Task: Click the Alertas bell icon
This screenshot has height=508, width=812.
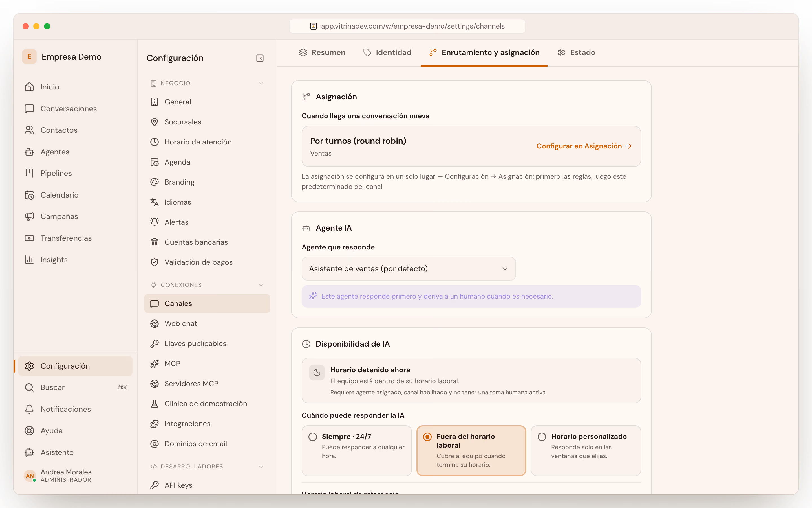Action: [x=154, y=222]
